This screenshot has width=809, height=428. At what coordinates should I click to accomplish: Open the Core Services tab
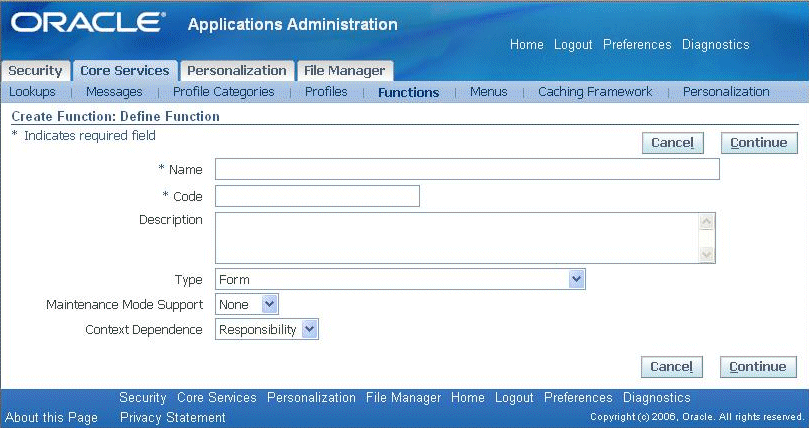click(125, 71)
